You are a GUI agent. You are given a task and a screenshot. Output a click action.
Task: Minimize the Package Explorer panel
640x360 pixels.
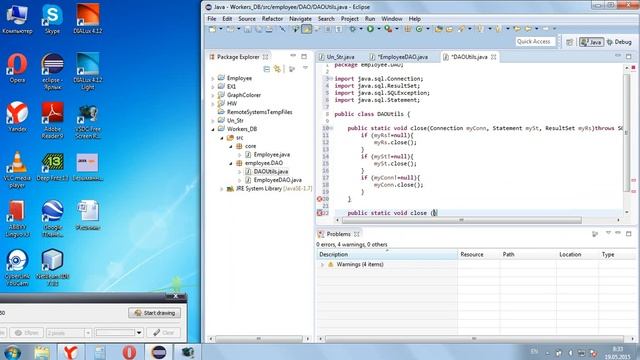(x=293, y=56)
